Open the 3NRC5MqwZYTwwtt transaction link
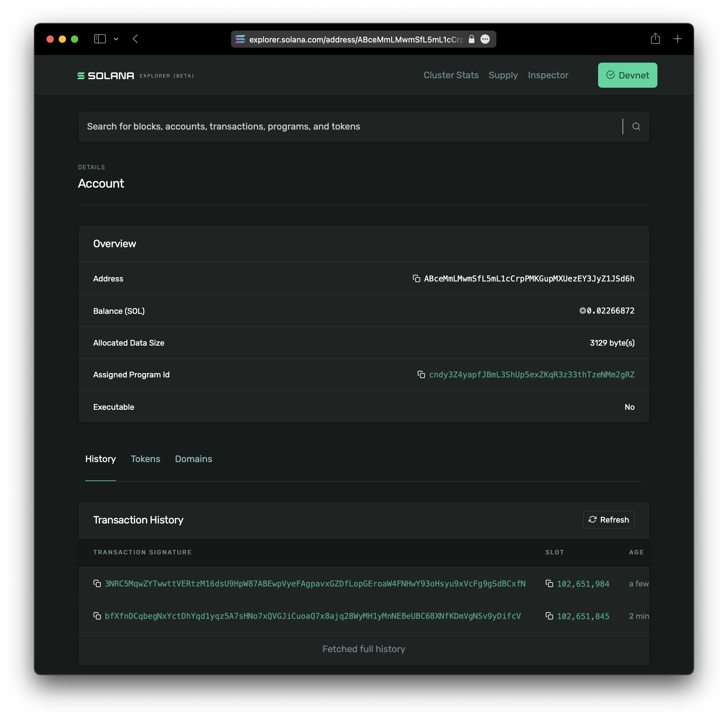 [315, 584]
